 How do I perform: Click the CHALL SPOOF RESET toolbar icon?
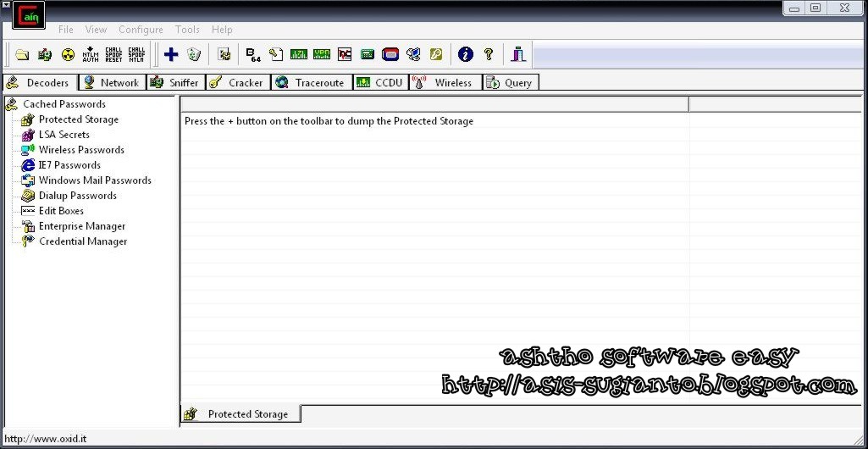pyautogui.click(x=113, y=54)
